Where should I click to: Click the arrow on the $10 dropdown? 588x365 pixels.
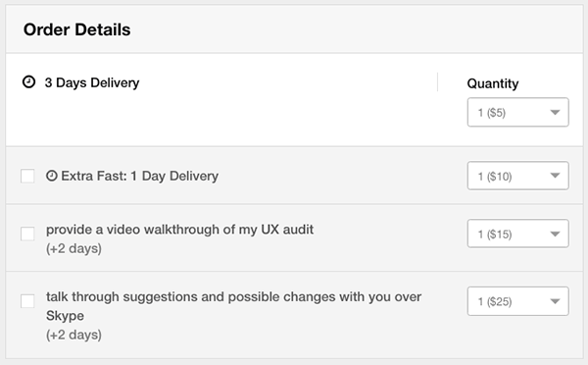coord(555,176)
